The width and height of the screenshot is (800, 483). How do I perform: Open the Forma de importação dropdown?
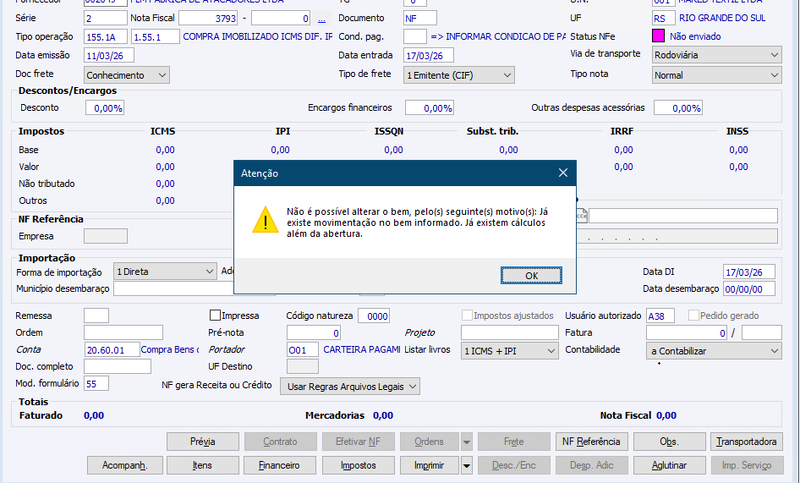(165, 271)
